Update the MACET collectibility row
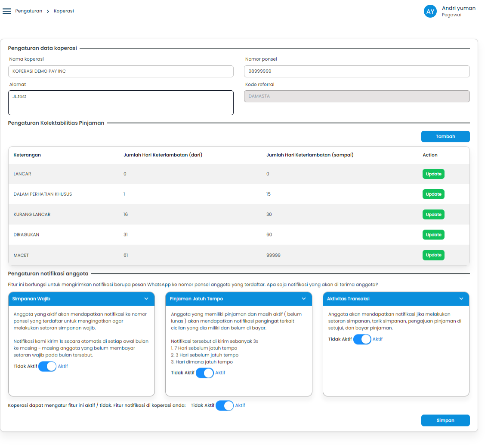Image resolution: width=494 pixels, height=448 pixels. [x=433, y=255]
